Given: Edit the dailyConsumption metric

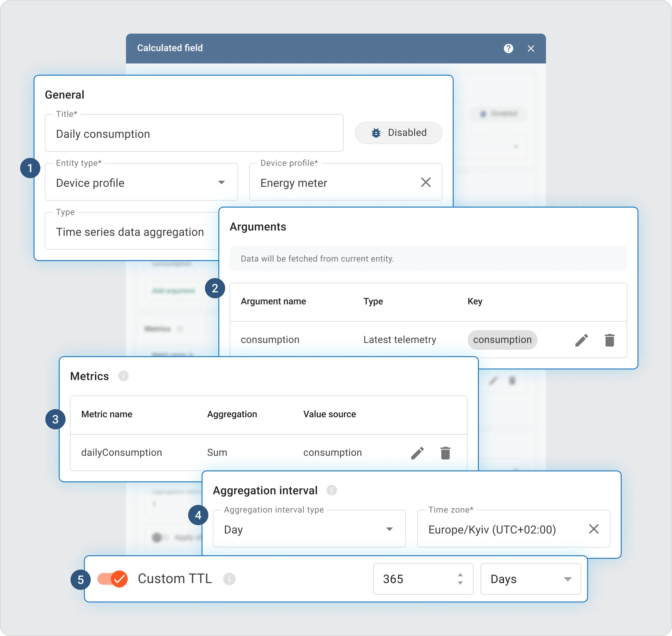Looking at the screenshot, I should (x=417, y=453).
